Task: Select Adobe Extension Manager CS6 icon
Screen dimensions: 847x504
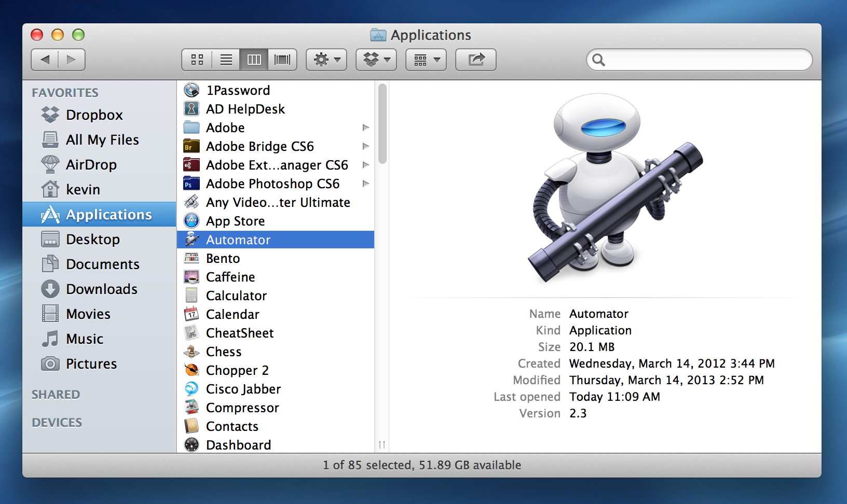Action: pos(192,165)
